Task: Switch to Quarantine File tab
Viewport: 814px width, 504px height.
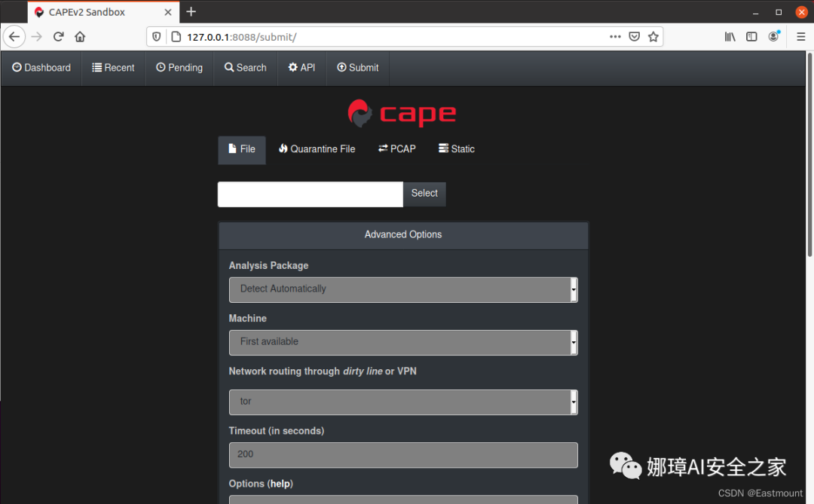Action: 317,149
